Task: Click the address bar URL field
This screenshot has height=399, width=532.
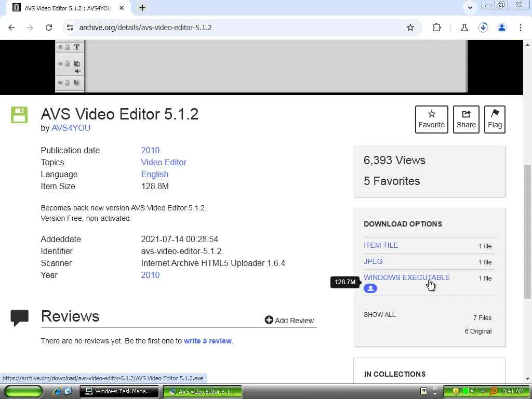Action: click(x=237, y=28)
